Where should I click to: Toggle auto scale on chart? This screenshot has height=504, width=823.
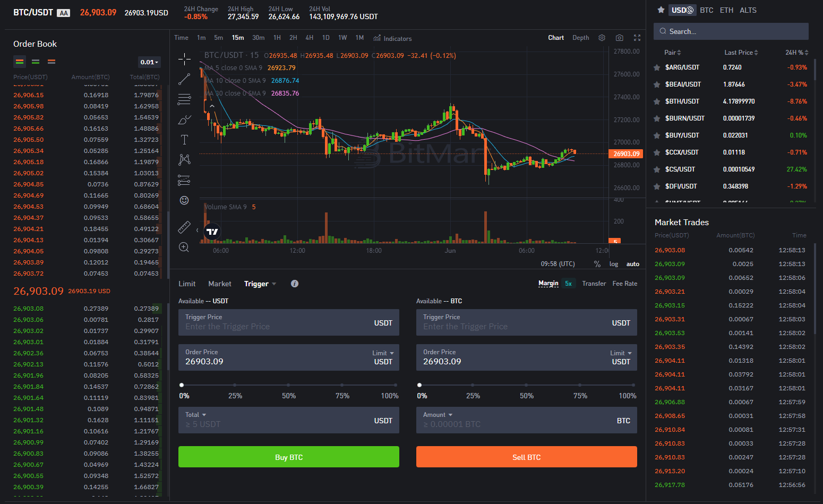[x=633, y=264]
